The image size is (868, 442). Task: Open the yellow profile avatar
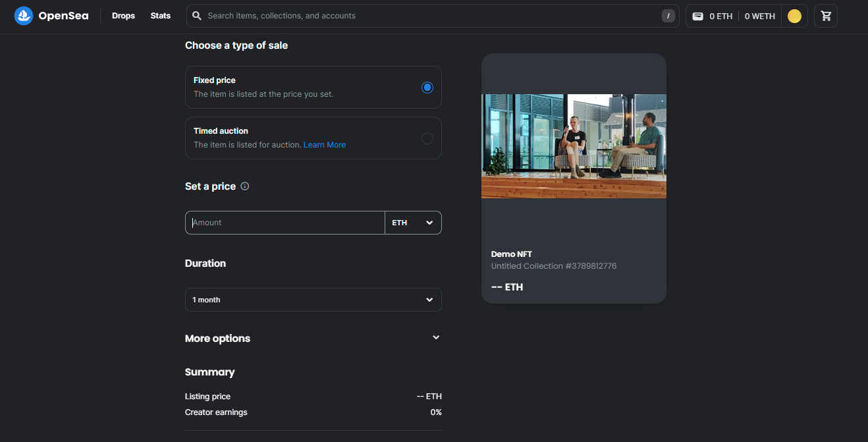794,16
